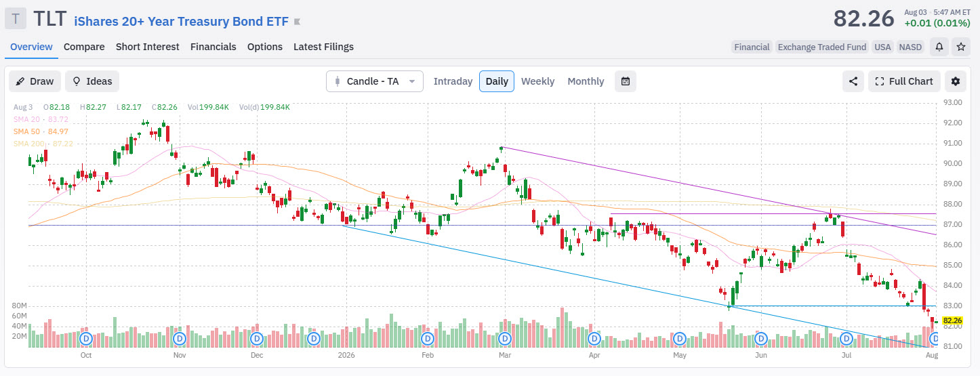980x376 pixels.
Task: Click the TLT ticker logo tile
Action: [16, 19]
